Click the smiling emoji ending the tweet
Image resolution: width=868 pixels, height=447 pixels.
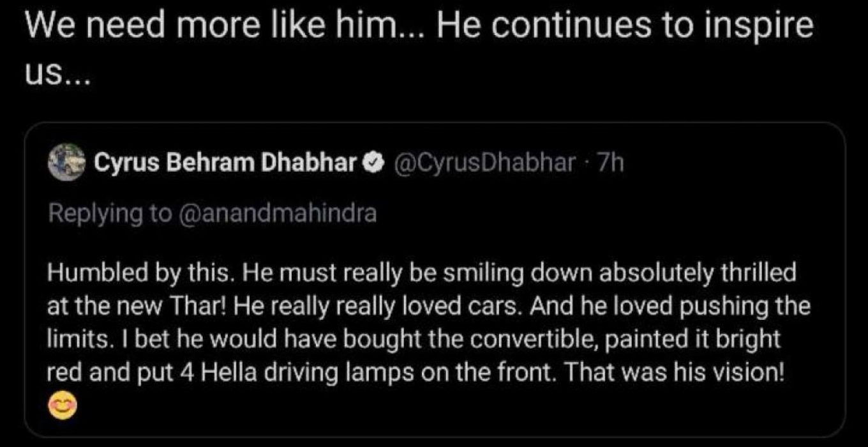tap(62, 405)
